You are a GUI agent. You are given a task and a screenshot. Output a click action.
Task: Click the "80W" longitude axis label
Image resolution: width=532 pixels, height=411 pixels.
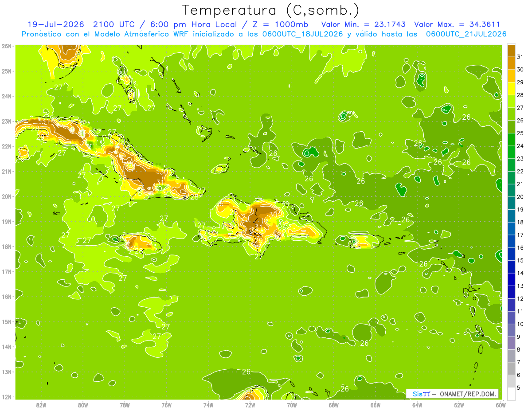(82, 404)
